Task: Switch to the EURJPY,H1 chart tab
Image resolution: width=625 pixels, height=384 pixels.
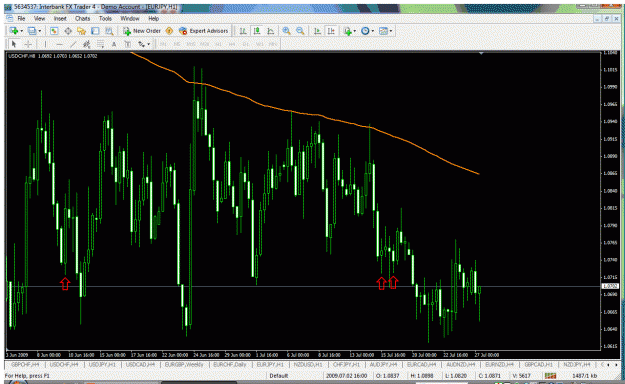Action: point(270,364)
